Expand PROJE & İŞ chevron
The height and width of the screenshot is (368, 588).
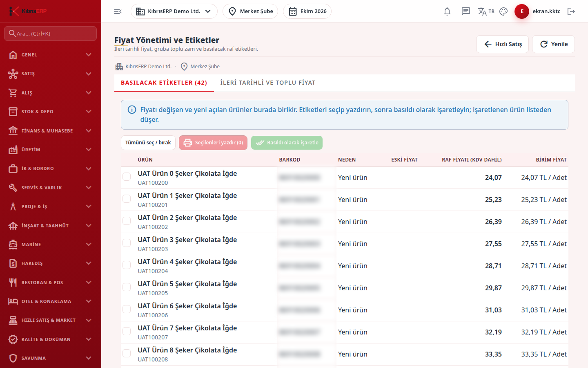click(x=89, y=206)
